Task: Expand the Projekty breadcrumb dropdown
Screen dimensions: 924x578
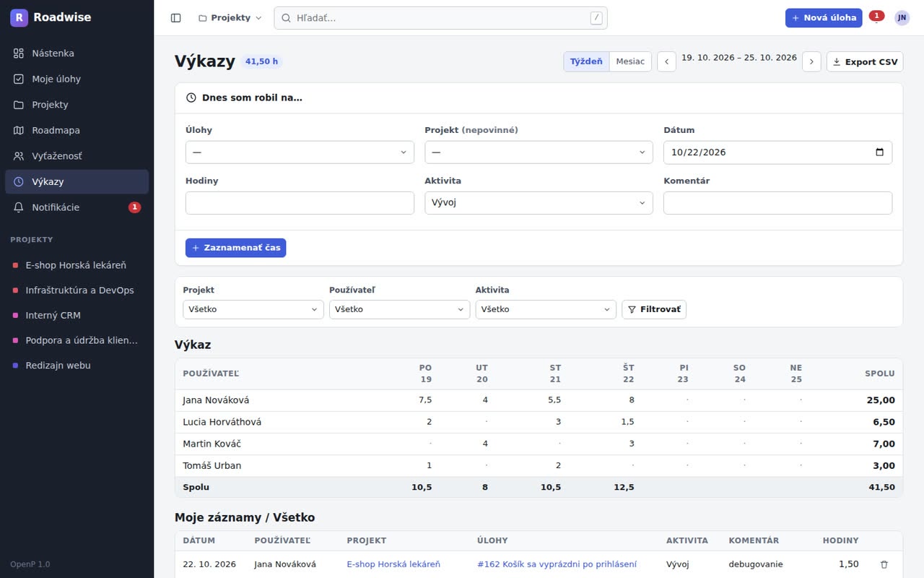Action: (230, 18)
